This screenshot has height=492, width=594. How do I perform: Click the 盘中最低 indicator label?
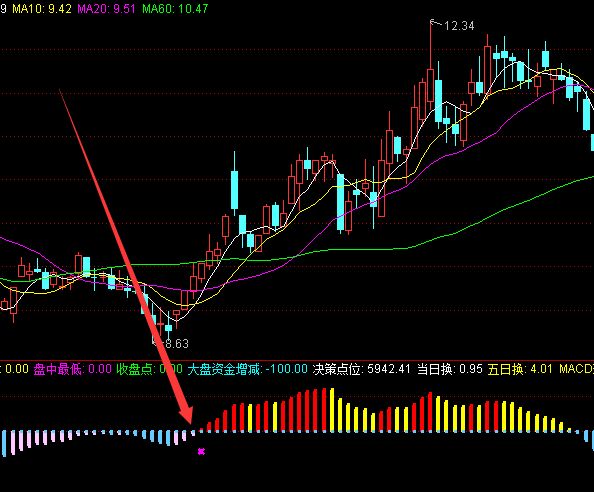click(58, 369)
